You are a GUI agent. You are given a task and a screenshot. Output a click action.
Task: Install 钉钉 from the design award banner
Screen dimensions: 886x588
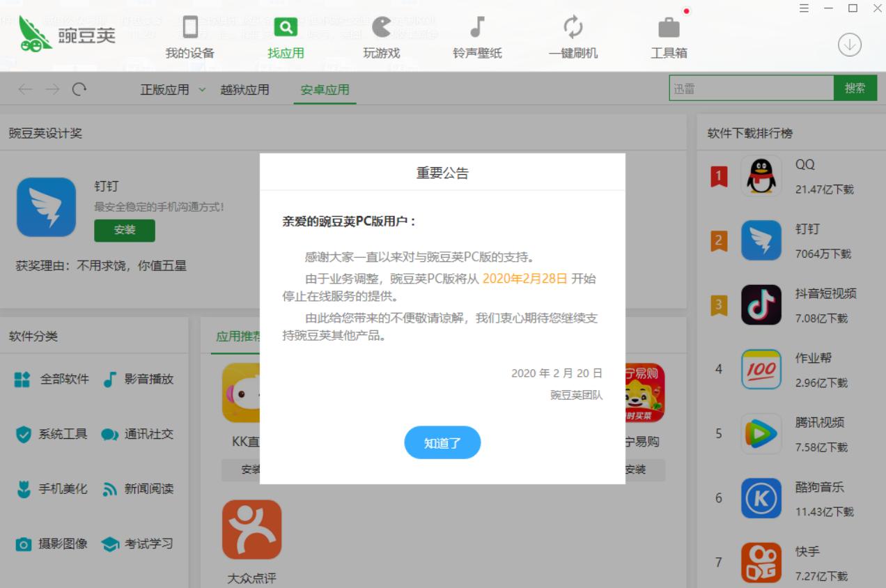click(124, 231)
